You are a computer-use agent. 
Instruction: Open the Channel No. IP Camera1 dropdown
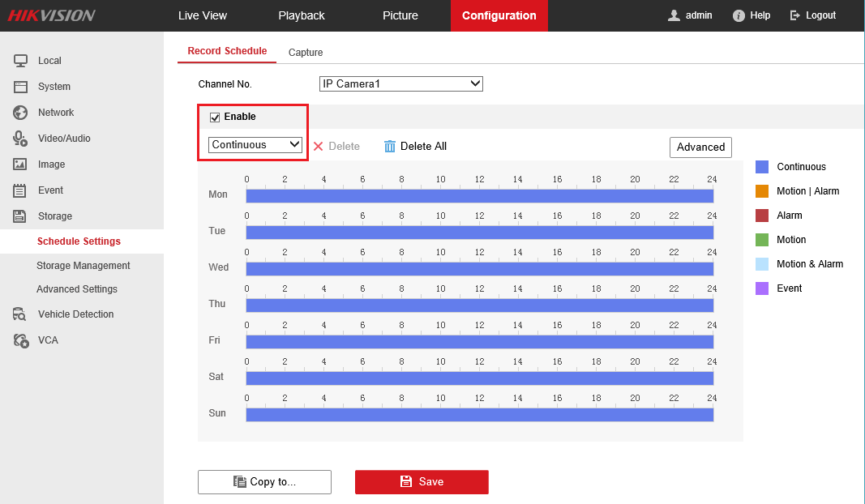pyautogui.click(x=401, y=83)
